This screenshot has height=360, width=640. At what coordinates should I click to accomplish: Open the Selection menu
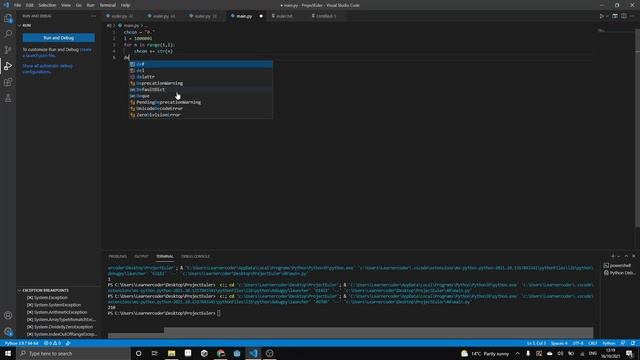(x=47, y=5)
